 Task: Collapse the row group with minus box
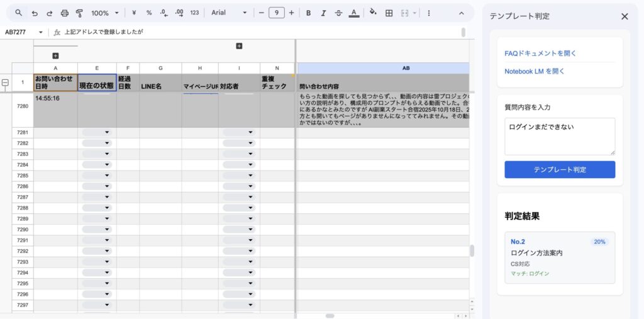tap(6, 82)
